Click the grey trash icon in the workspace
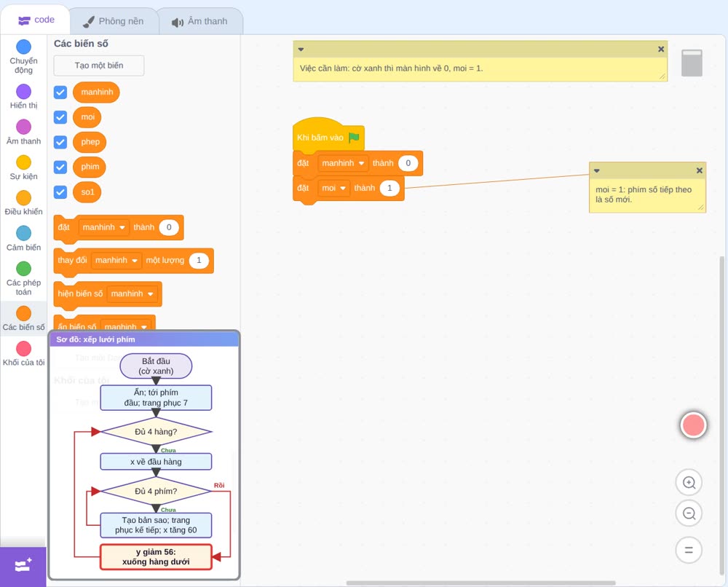The image size is (728, 587). pos(692,63)
